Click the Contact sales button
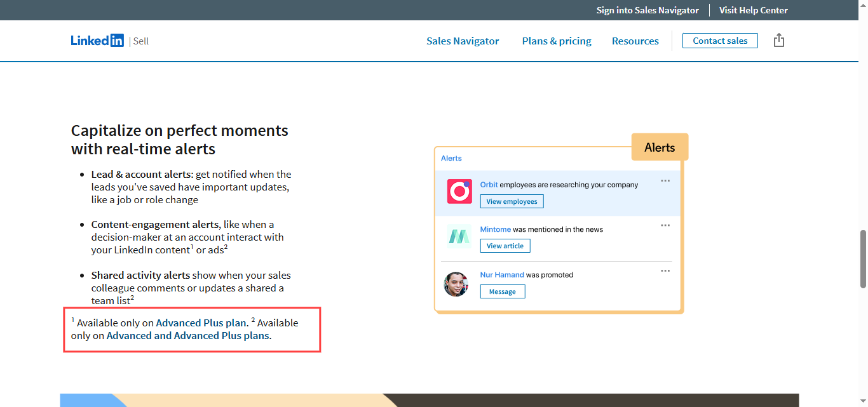Image resolution: width=868 pixels, height=407 pixels. pyautogui.click(x=720, y=40)
